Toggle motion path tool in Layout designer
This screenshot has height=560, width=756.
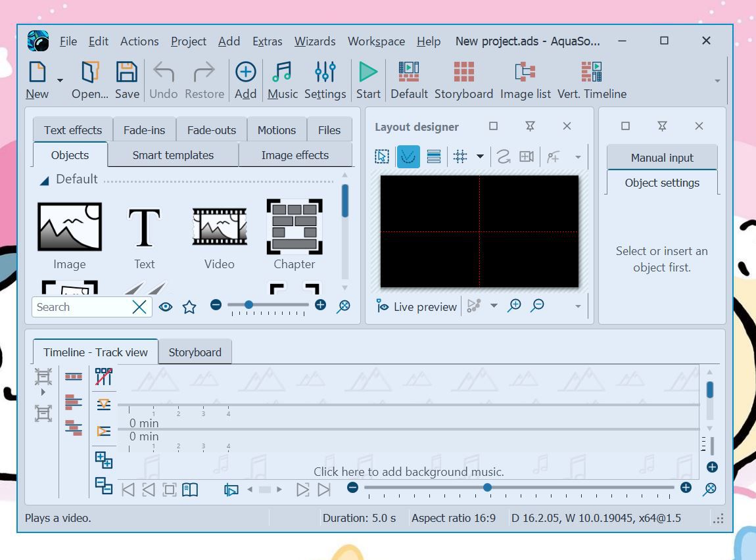(408, 156)
